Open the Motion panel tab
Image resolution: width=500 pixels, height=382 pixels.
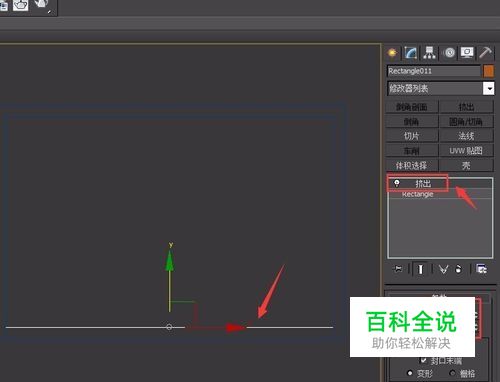click(449, 53)
